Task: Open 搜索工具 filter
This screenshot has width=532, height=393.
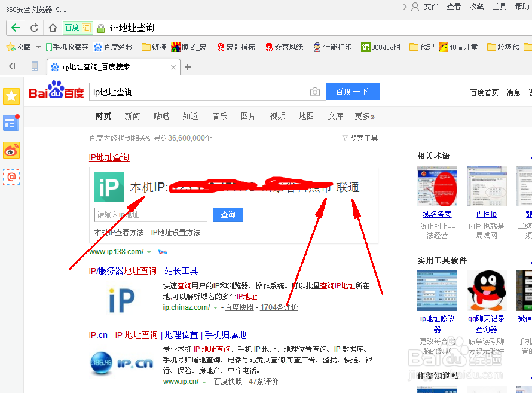Action: [360, 138]
